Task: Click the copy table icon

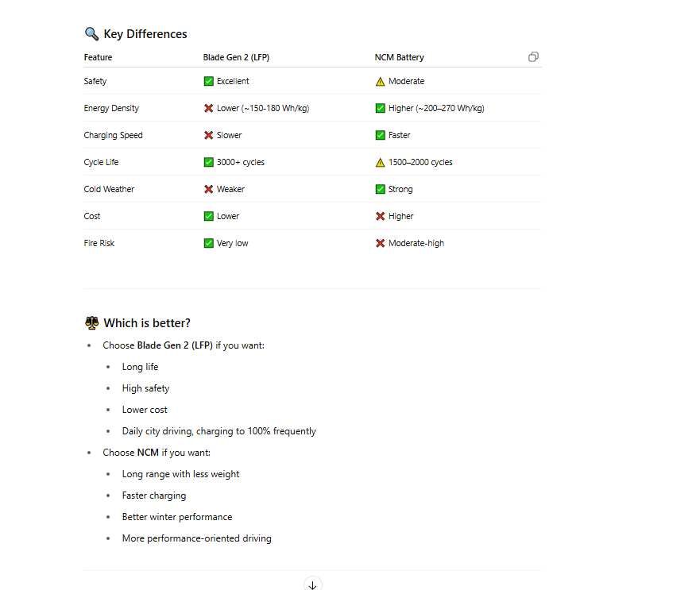Action: point(533,57)
